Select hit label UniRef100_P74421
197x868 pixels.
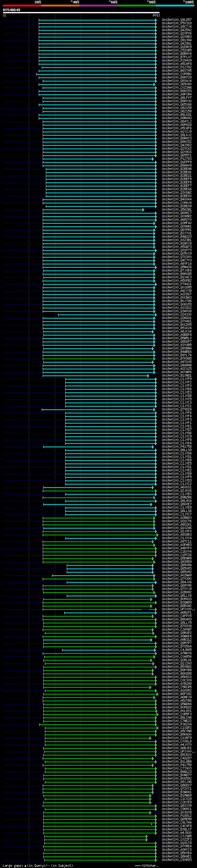(176, 284)
